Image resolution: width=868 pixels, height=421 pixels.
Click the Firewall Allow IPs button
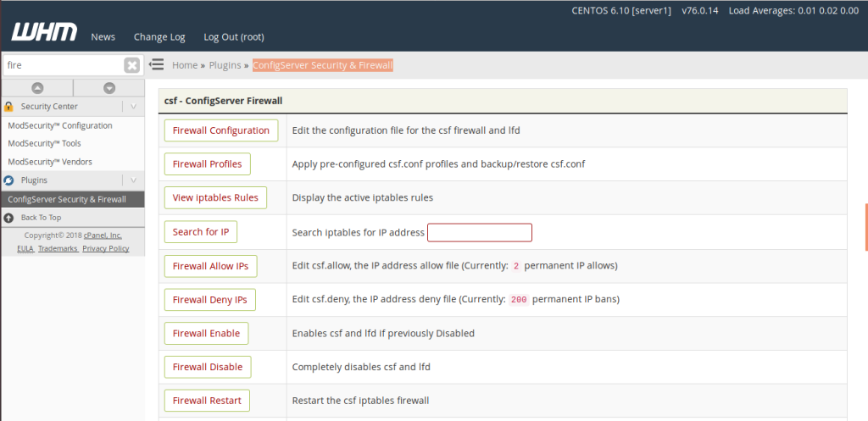tap(210, 266)
